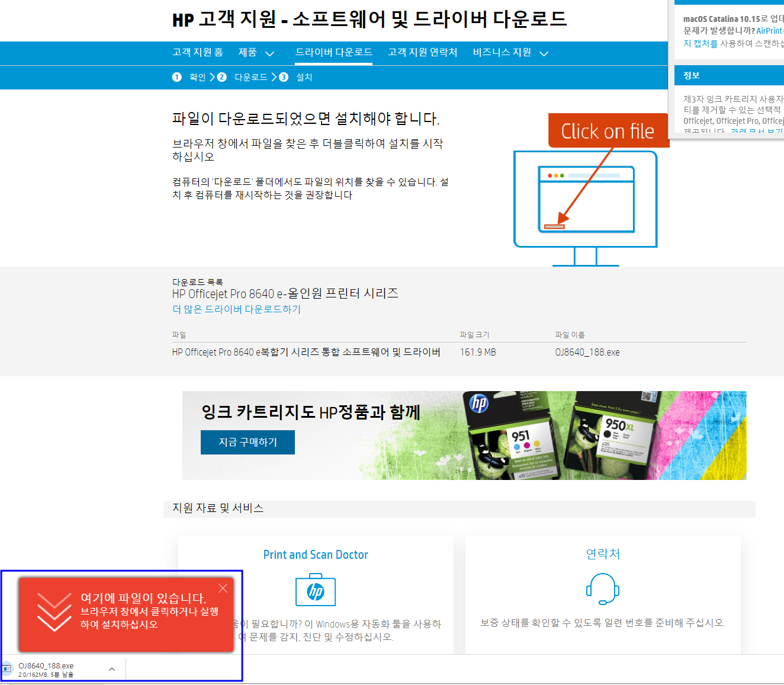
Task: Click the 161.9 MB file size cell
Action: (478, 352)
